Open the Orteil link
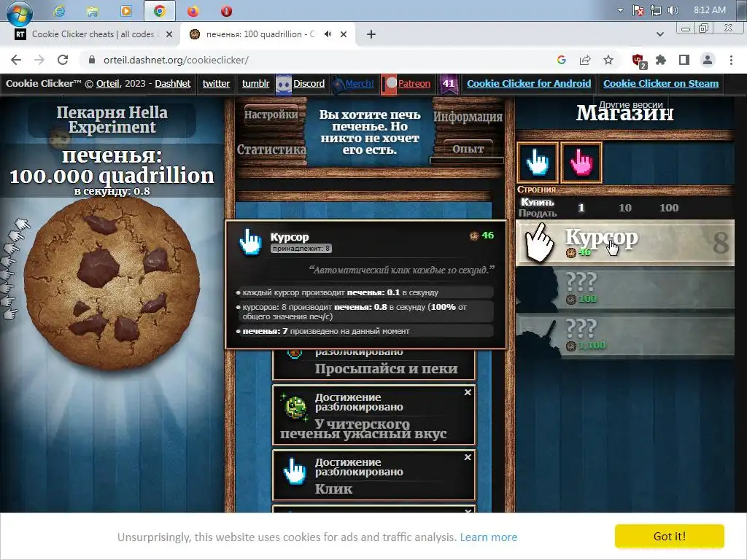 tap(108, 84)
